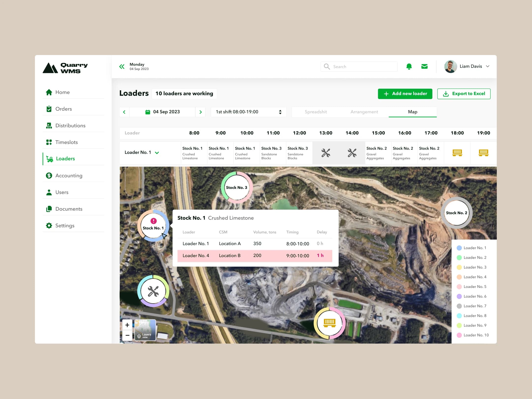Click the maintenance marker on map
Image resolution: width=532 pixels, height=399 pixels.
pyautogui.click(x=153, y=291)
